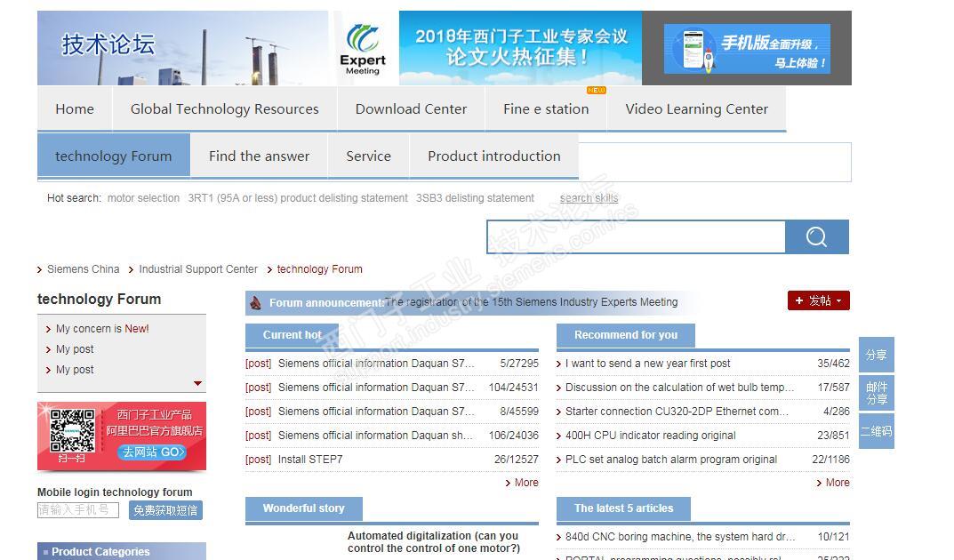Click the forum announcement horn icon
Screen dimensions: 954x560
click(255, 302)
